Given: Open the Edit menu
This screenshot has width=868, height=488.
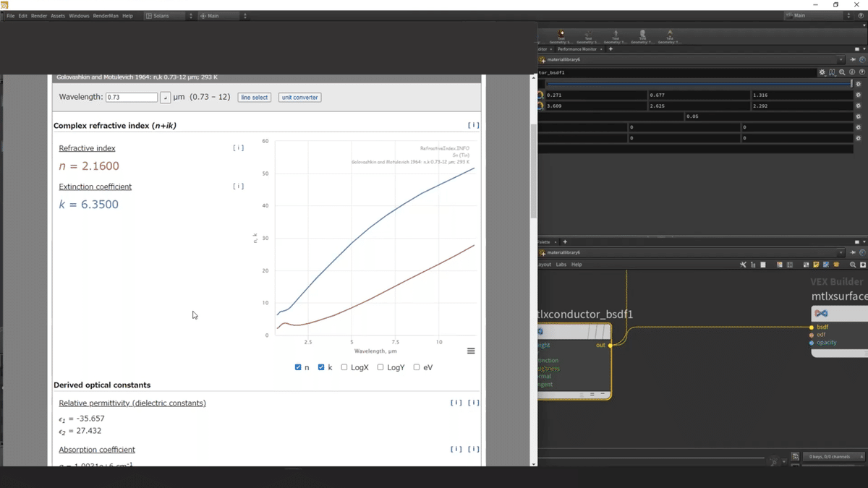Looking at the screenshot, I should [23, 16].
